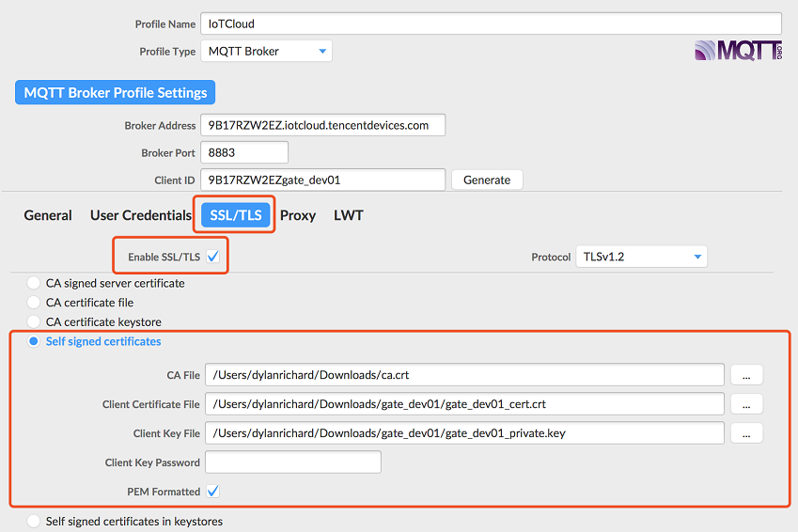
Task: Open the LWT tab
Action: 349,215
